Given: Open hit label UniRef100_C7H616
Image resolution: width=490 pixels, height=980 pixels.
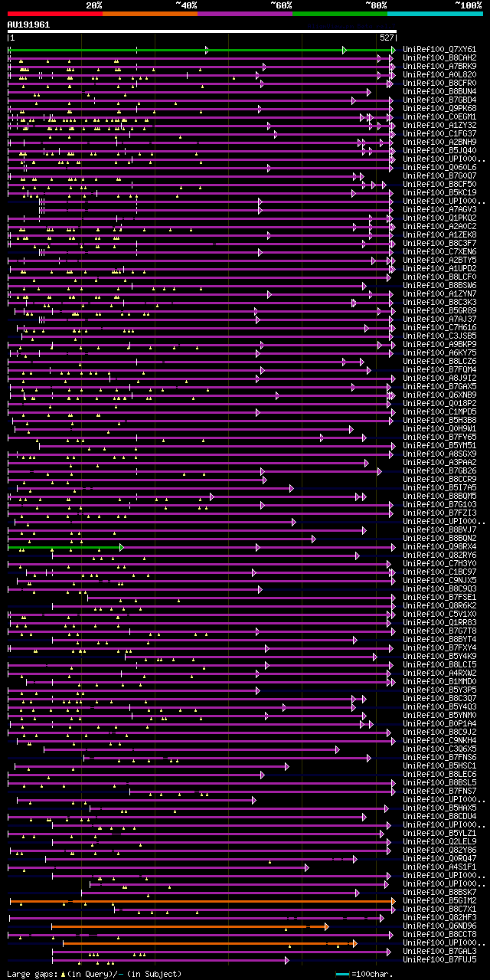Looking at the screenshot, I should click(439, 328).
